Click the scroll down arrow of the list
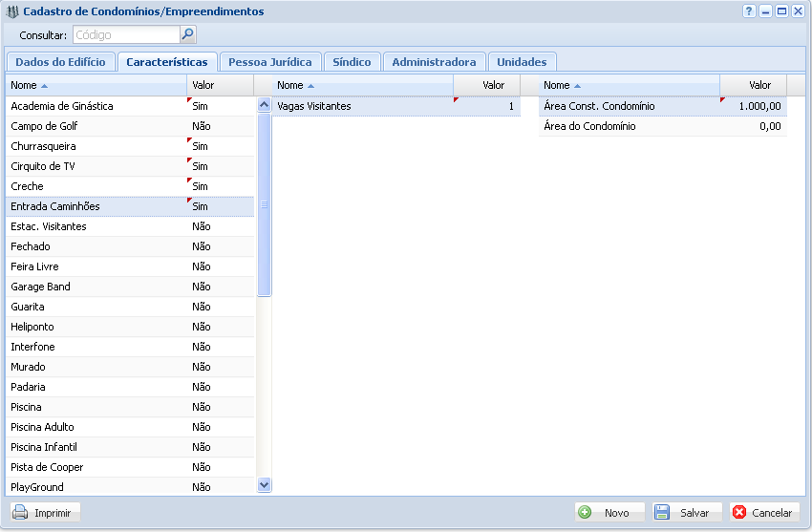 265,485
